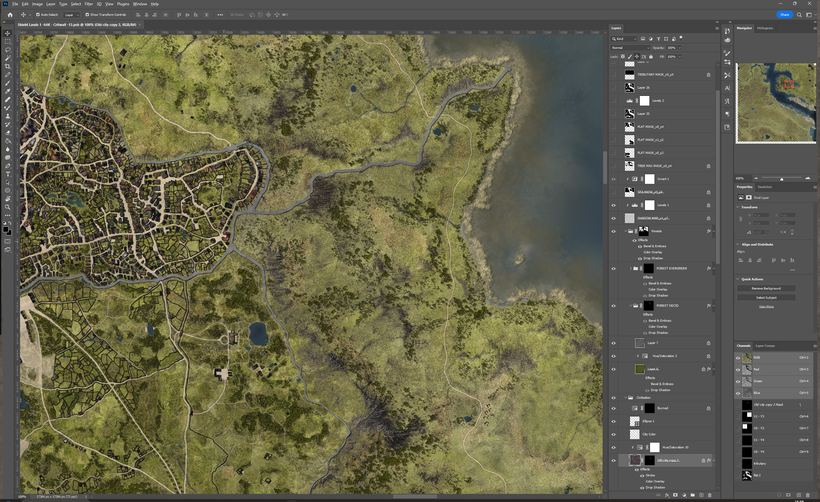This screenshot has width=820, height=502.
Task: Select the Move tool in the toolbar
Action: (x=7, y=33)
